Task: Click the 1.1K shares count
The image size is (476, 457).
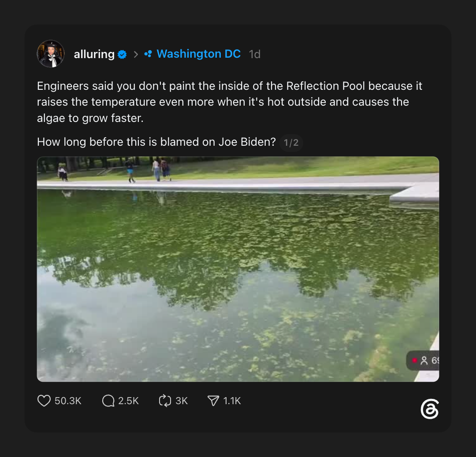Action: (x=232, y=401)
